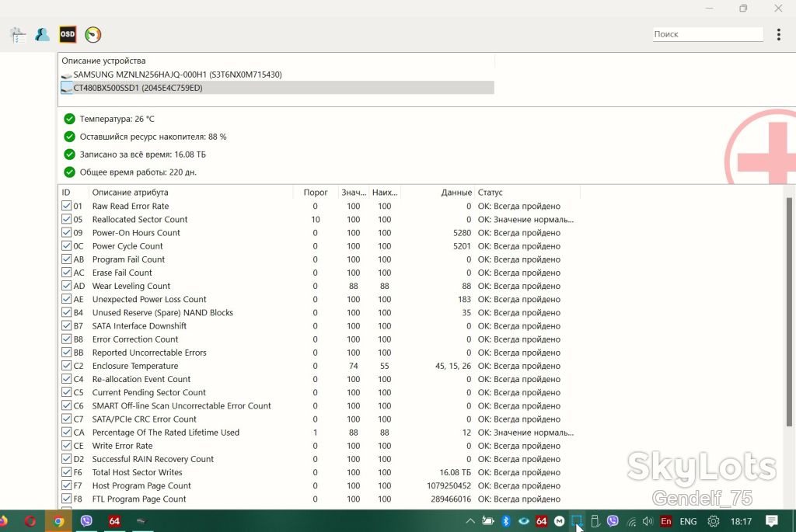
Task: Toggle the Reallocated Sector Count checkbox
Action: click(x=67, y=219)
